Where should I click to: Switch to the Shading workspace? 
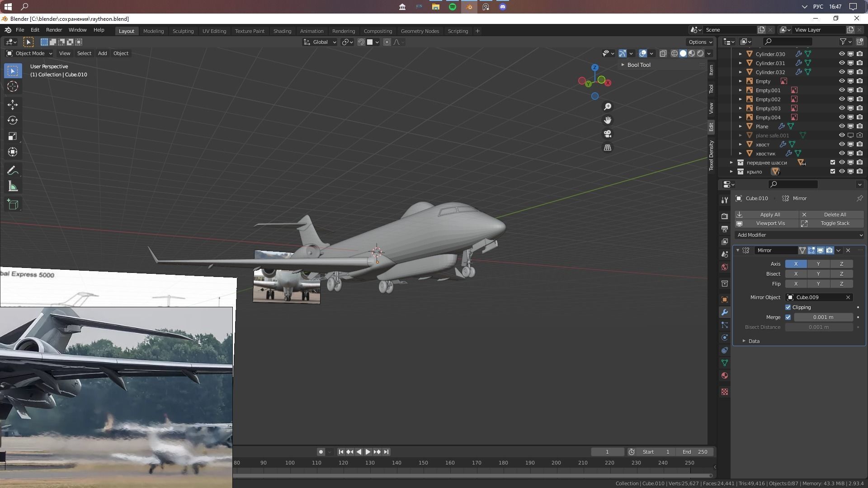click(x=282, y=31)
